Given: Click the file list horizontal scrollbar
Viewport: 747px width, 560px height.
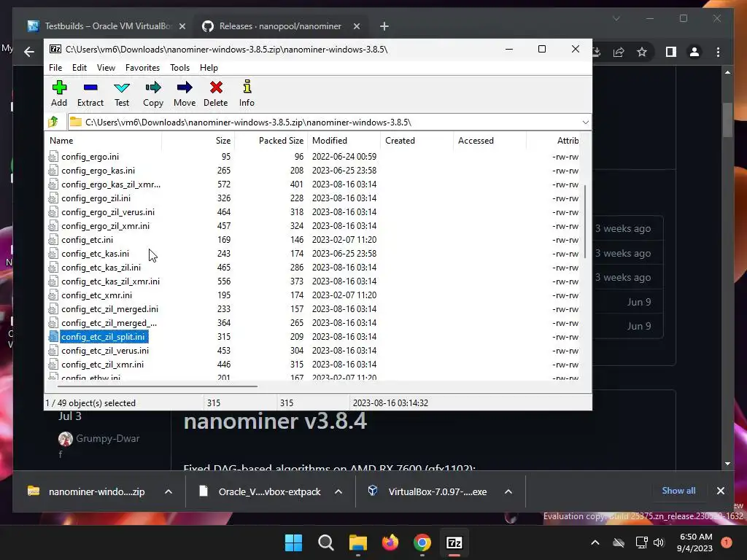Looking at the screenshot, I should click(158, 386).
